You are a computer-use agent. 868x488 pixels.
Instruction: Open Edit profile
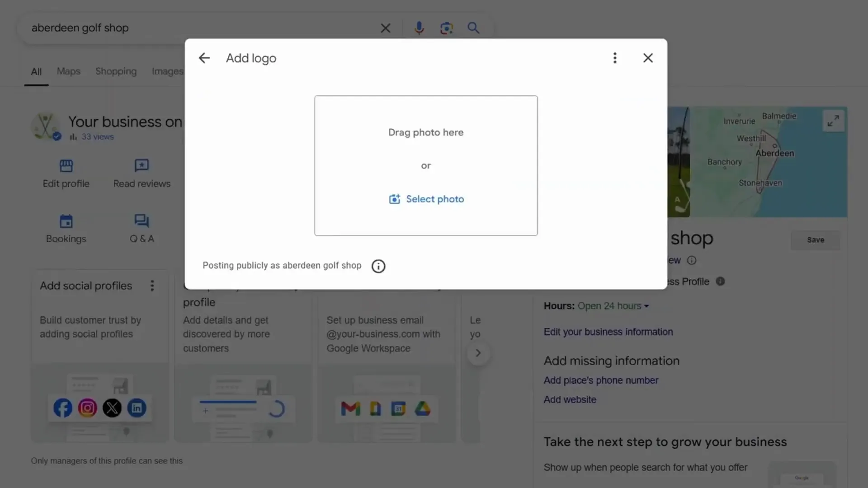pyautogui.click(x=66, y=174)
